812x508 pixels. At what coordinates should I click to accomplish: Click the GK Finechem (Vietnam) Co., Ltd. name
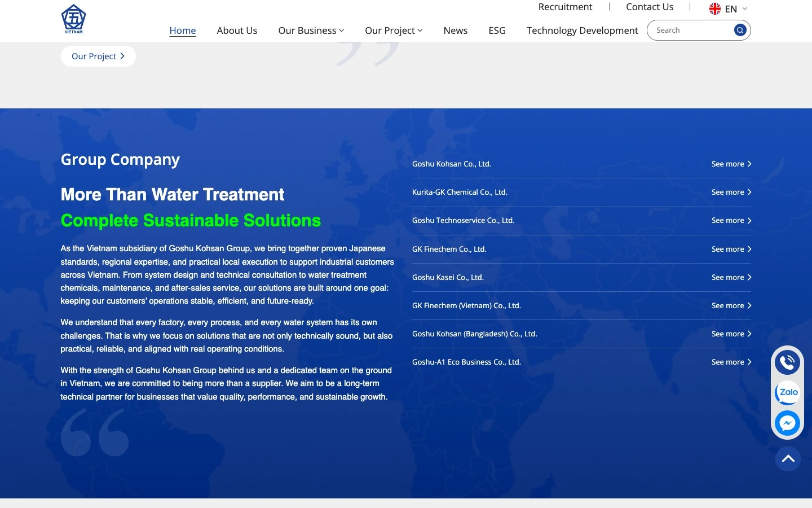pos(466,305)
